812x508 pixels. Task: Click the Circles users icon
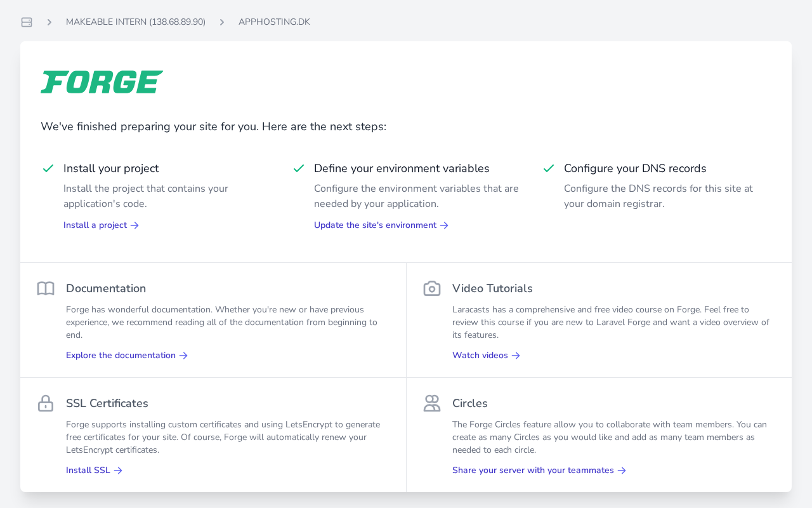point(432,403)
